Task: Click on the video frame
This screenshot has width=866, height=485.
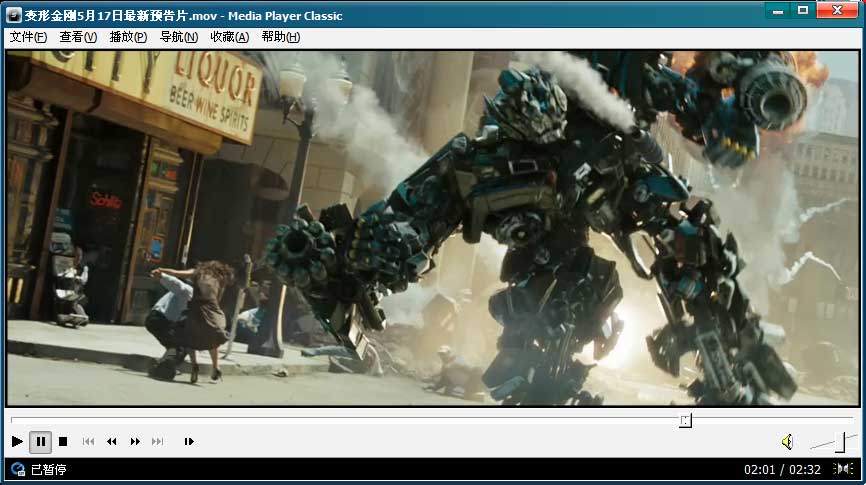Action: pyautogui.click(x=432, y=228)
